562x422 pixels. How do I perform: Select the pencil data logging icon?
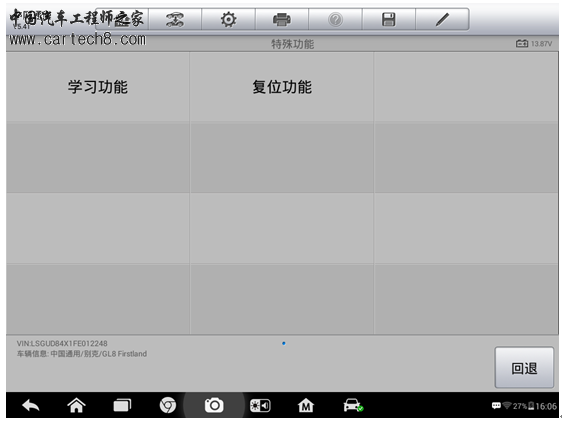442,19
